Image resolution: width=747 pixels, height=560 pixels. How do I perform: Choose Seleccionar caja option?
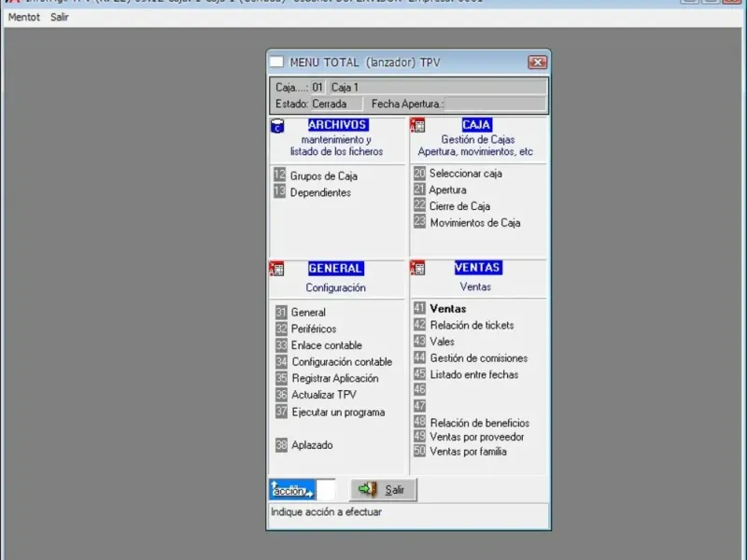pyautogui.click(x=465, y=174)
